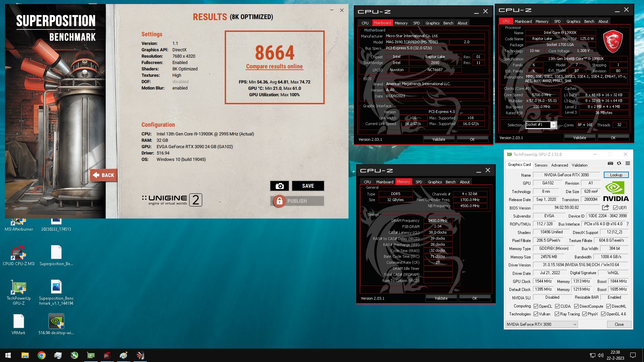
Task: Open the Windows Start menu
Action: click(8, 355)
